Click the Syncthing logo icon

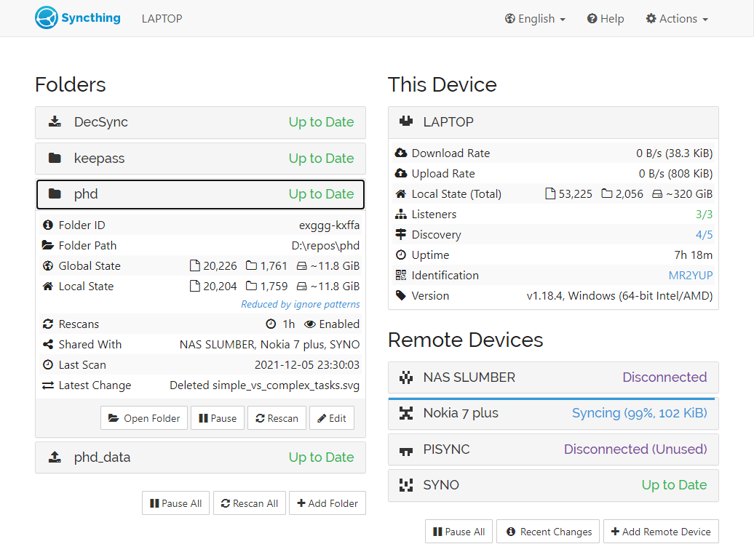pos(46,18)
